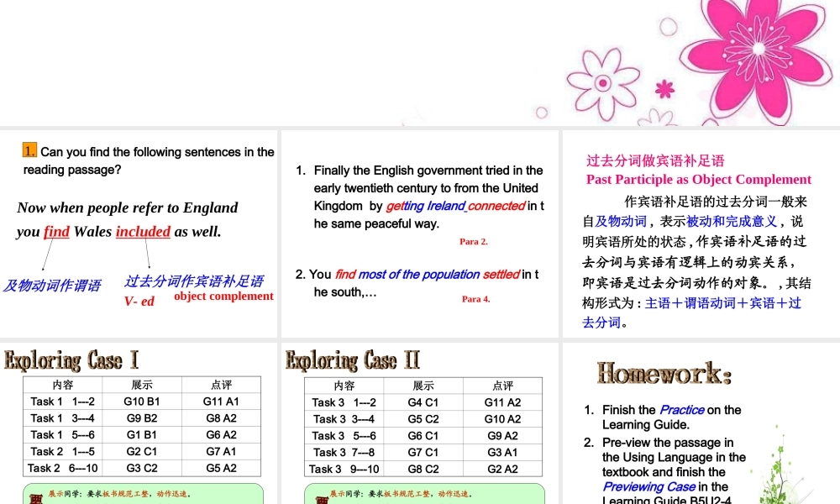The image size is (840, 504).
Task: Click the "Task 2 6---10" cell
Action: click(63, 468)
